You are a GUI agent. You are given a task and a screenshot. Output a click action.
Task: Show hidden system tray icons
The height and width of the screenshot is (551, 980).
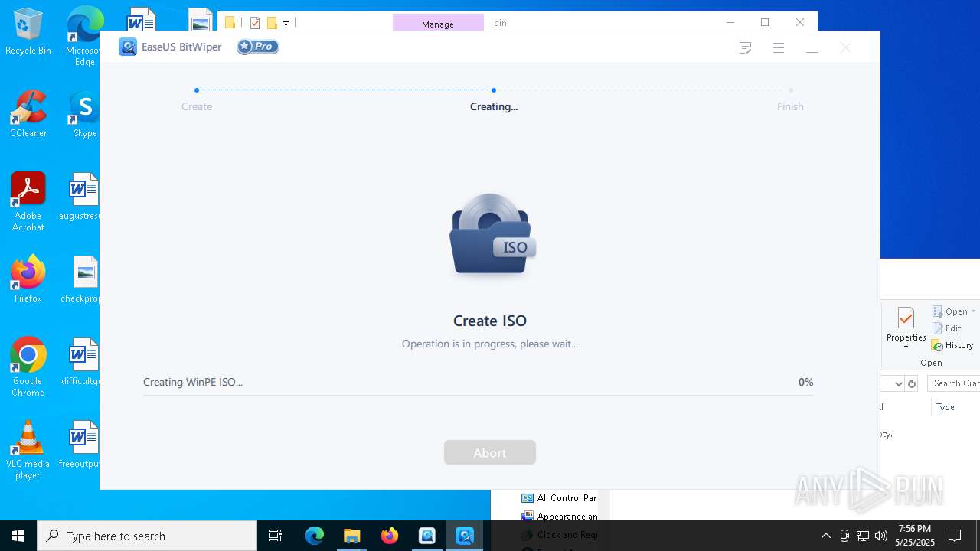tap(825, 536)
